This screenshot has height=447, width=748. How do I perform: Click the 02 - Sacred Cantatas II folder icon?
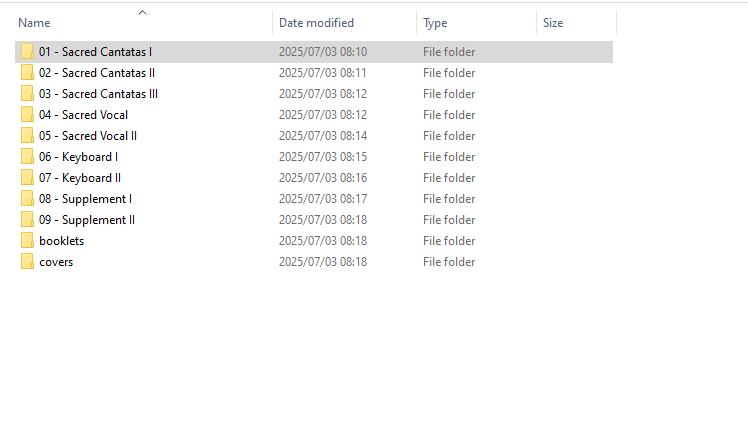point(27,73)
